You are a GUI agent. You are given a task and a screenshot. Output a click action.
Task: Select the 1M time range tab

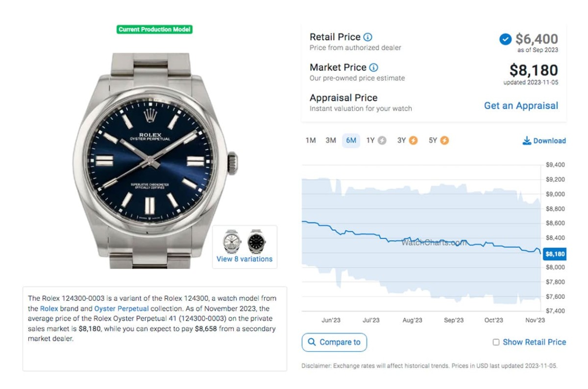tap(311, 141)
